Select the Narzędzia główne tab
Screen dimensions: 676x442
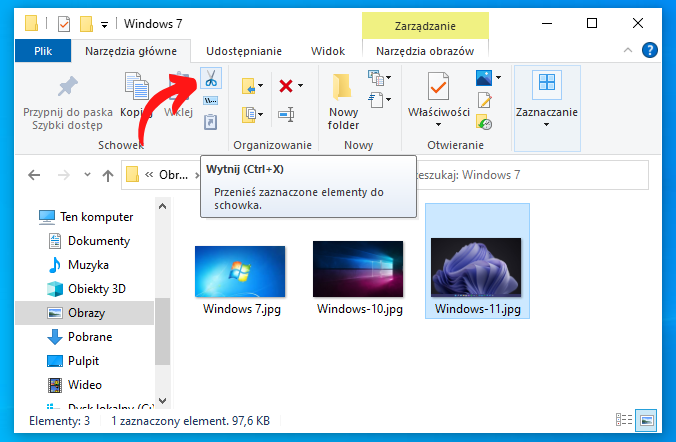[x=131, y=51]
